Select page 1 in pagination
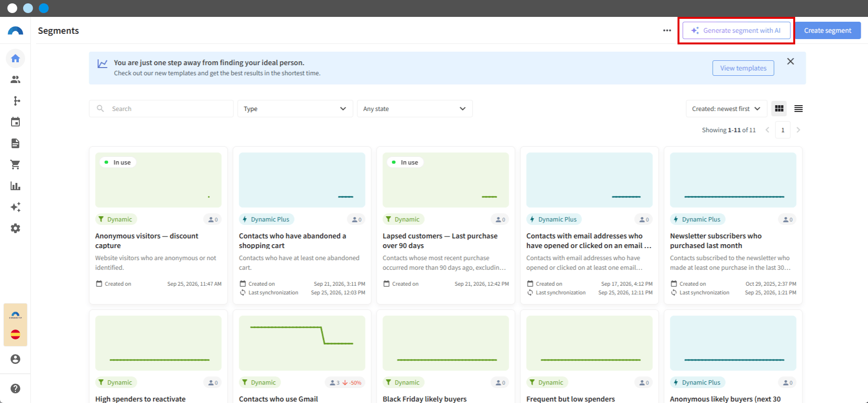The image size is (868, 403). point(783,130)
